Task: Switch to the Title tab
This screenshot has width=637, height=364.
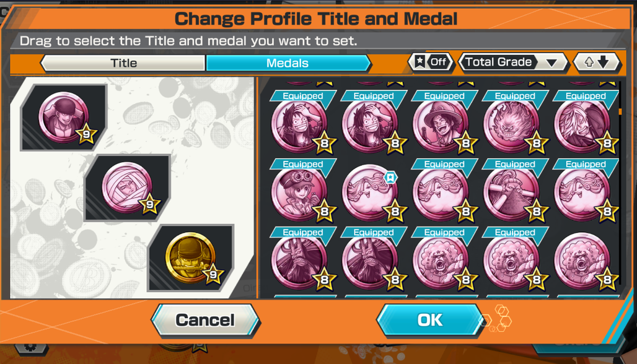Action: (123, 63)
